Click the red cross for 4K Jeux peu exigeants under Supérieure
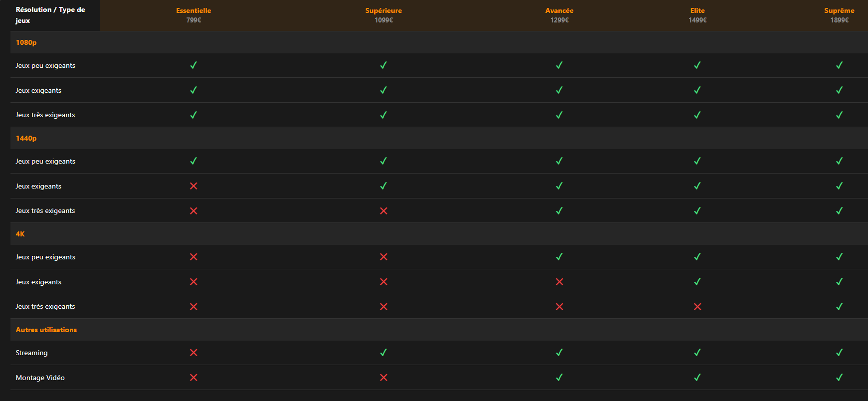Screen dimensions: 868x401 coord(384,257)
